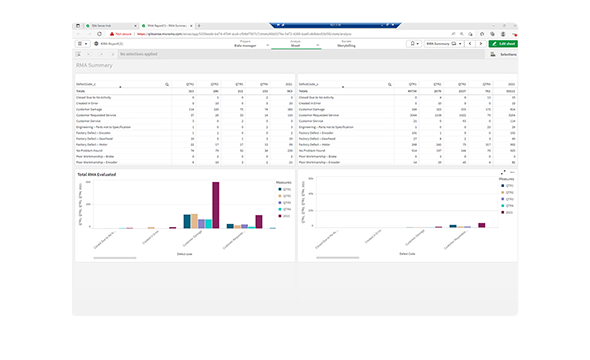Open the bookmarks dropdown

coord(414,44)
